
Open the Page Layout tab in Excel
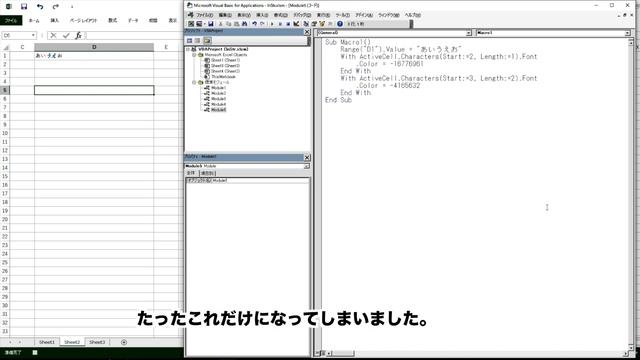[83, 20]
